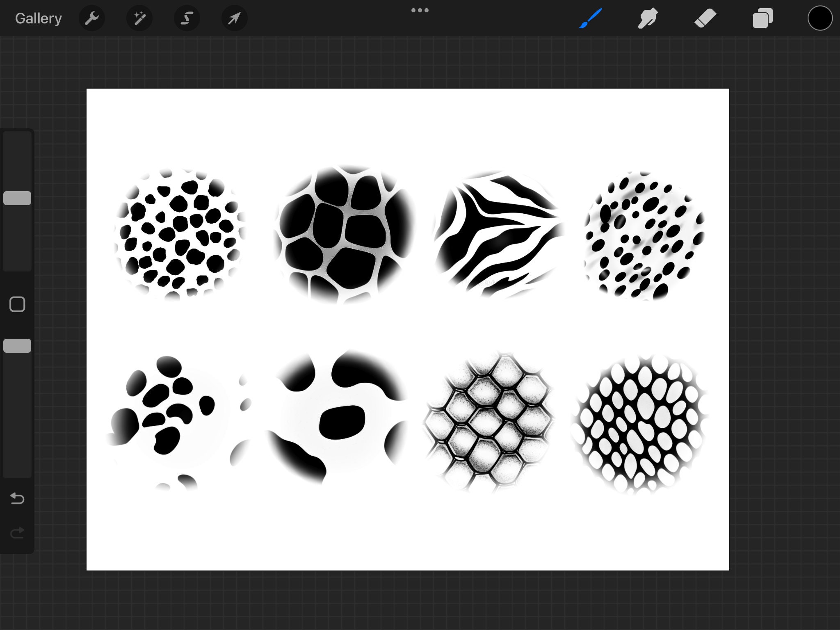Viewport: 840px width, 630px height.
Task: Select the Brush paint tool
Action: coord(591,18)
